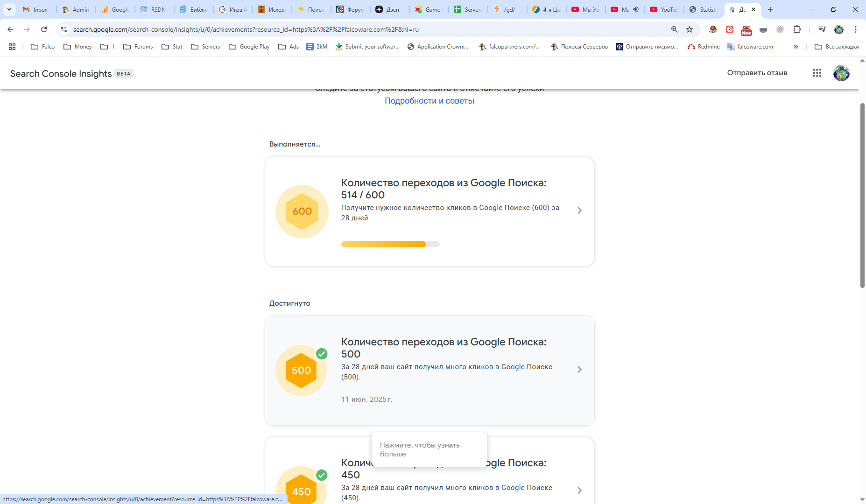Switch to the Admin tab
Screen dimensions: 866x504
76,9
